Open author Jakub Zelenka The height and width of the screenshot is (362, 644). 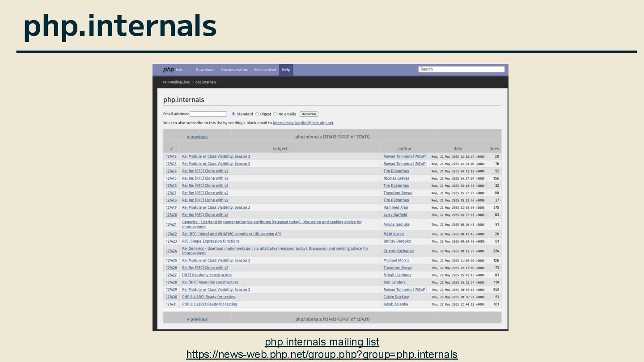click(395, 304)
